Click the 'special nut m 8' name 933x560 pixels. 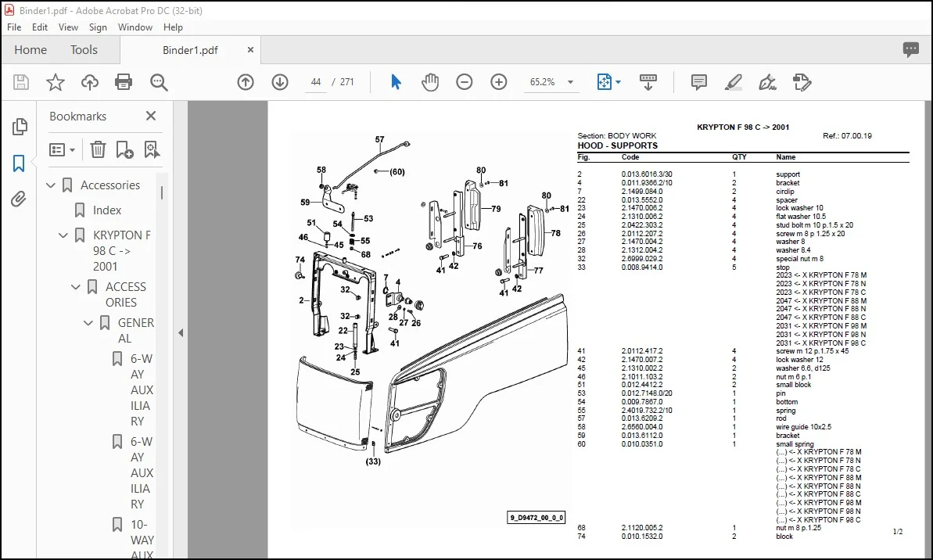800,259
